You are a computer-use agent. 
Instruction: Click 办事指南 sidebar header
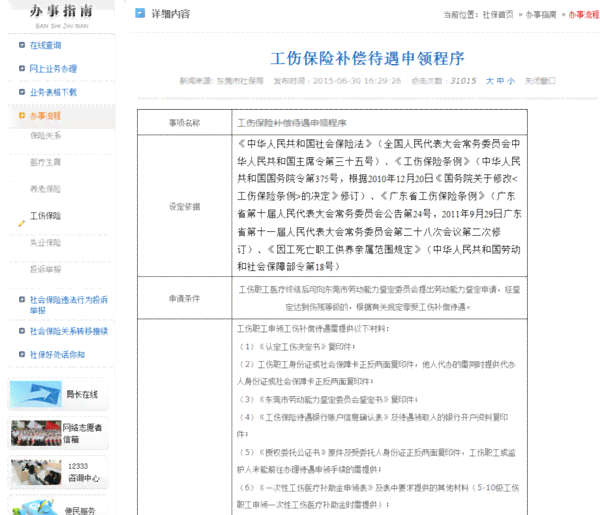[61, 11]
